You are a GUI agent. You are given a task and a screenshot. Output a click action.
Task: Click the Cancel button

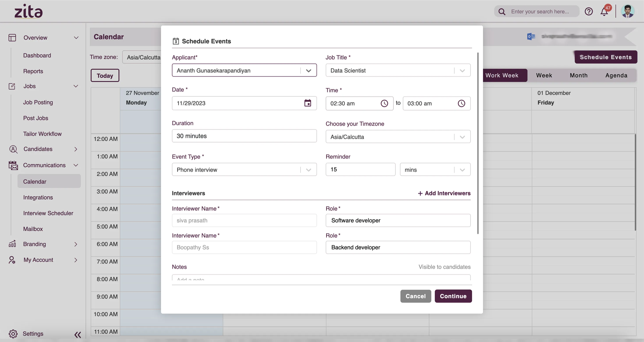click(416, 296)
